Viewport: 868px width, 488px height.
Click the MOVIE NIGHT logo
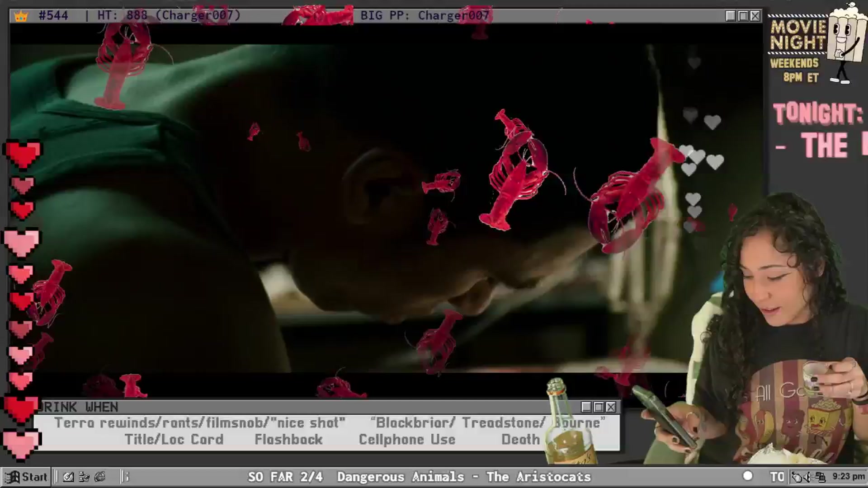click(798, 35)
